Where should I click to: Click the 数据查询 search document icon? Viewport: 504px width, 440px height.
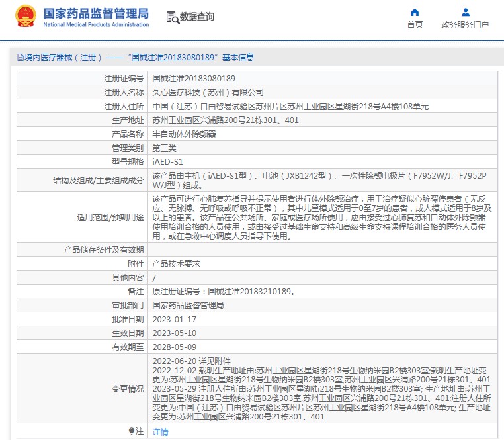(172, 17)
